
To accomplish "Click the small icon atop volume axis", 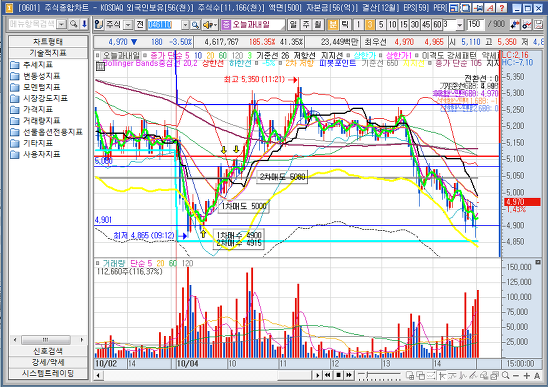I will click(x=538, y=262).
